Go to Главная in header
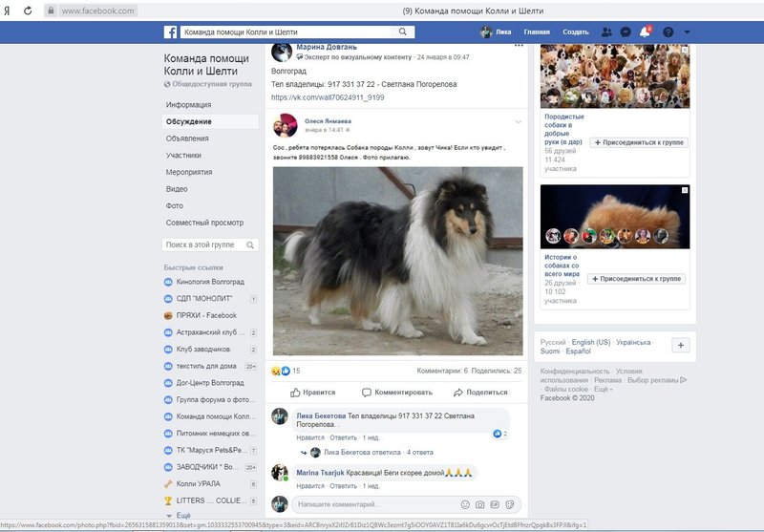Screen dimensions: 764x532 pyautogui.click(x=537, y=32)
